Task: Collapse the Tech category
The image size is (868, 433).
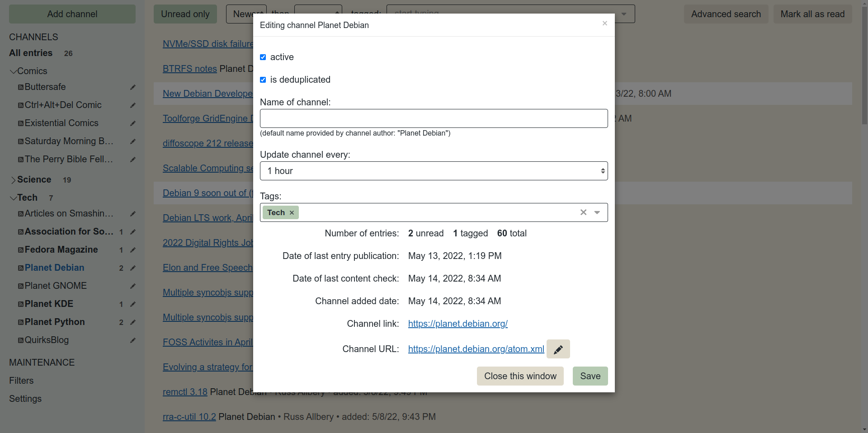Action: click(x=13, y=198)
